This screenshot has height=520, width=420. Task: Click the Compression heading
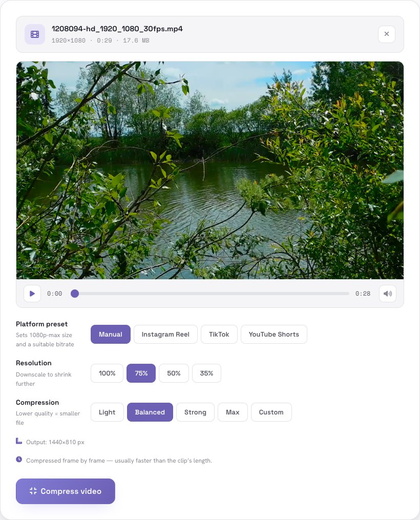37,402
